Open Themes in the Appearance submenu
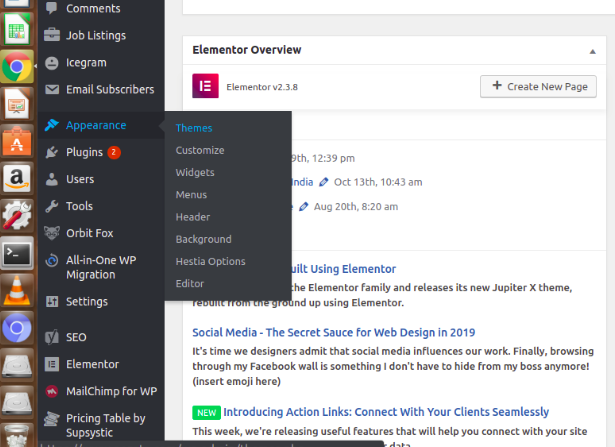 point(194,128)
